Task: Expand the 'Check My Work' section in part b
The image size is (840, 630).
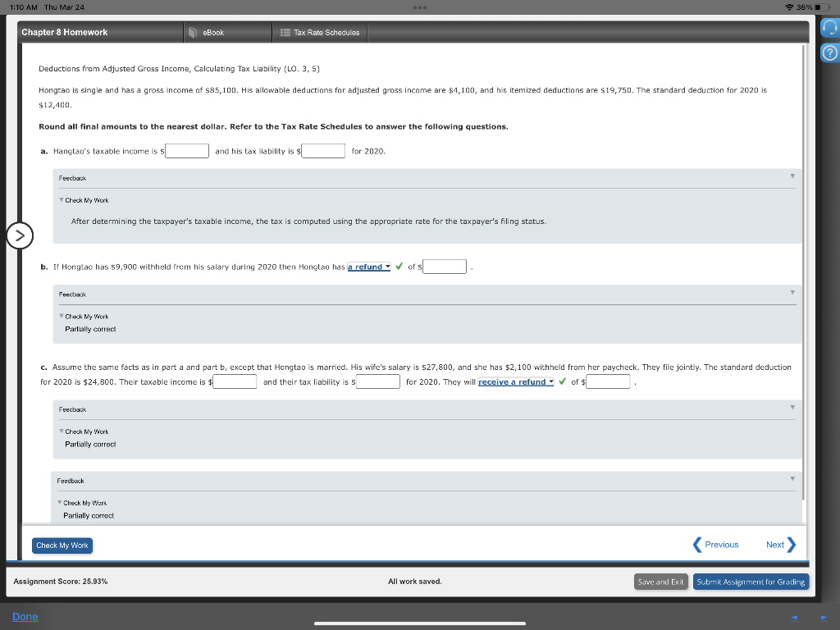Action: click(85, 316)
